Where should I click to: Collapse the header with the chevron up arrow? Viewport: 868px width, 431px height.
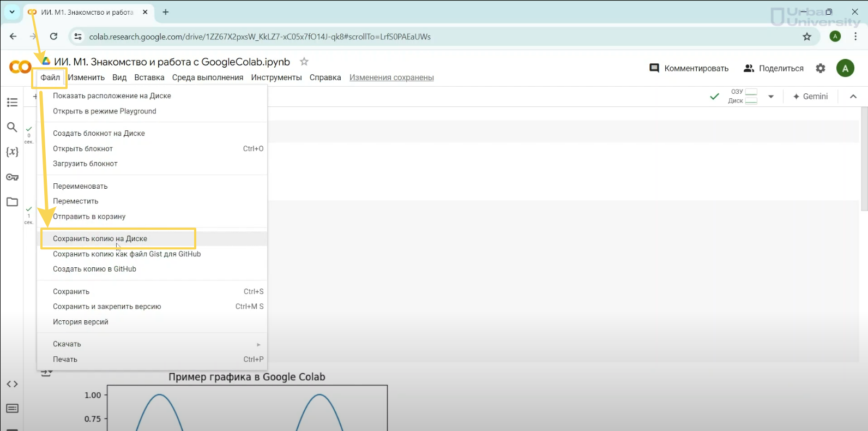853,97
